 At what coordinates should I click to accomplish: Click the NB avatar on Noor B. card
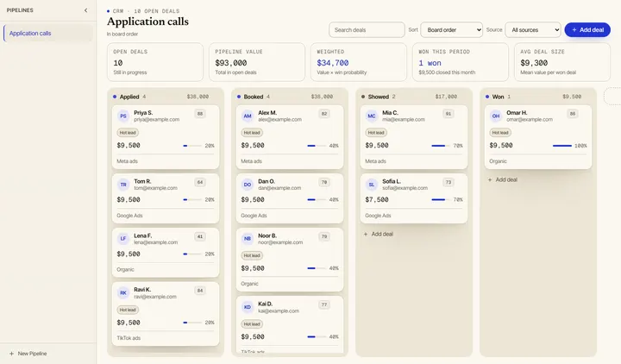[248, 238]
